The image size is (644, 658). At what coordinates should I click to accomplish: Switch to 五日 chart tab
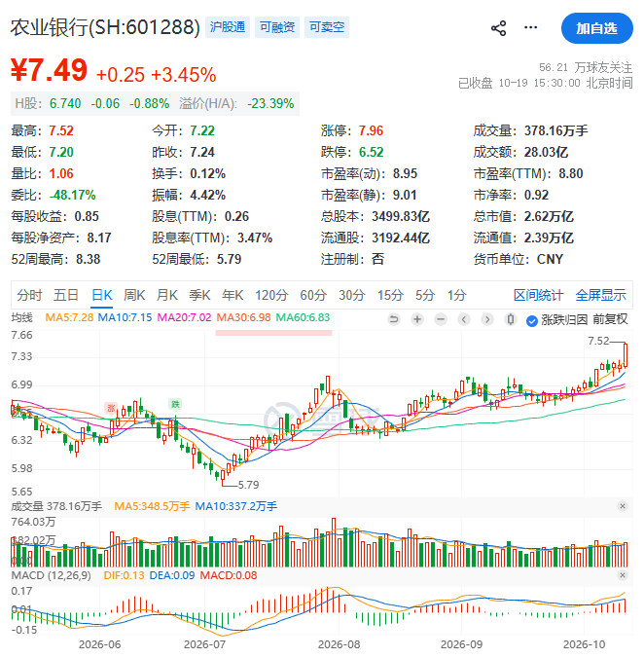[x=66, y=295]
